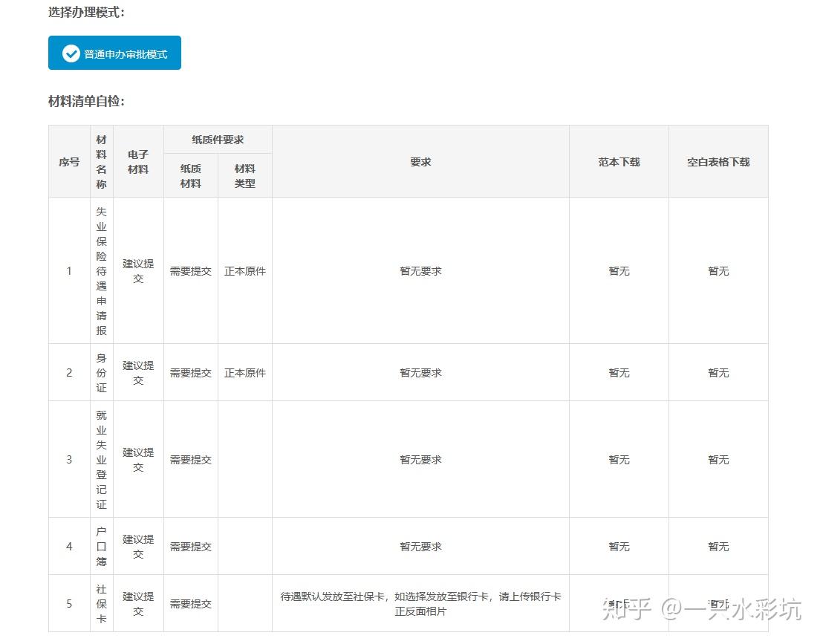Click 需要提交 in the 失业保险待遇申请 row
823x644 pixels.
tap(191, 271)
